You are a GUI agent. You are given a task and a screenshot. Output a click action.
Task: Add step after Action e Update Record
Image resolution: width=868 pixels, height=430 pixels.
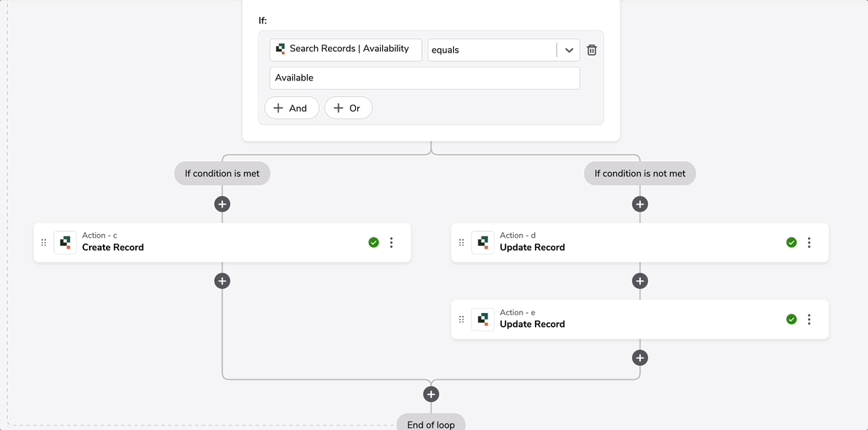(640, 358)
